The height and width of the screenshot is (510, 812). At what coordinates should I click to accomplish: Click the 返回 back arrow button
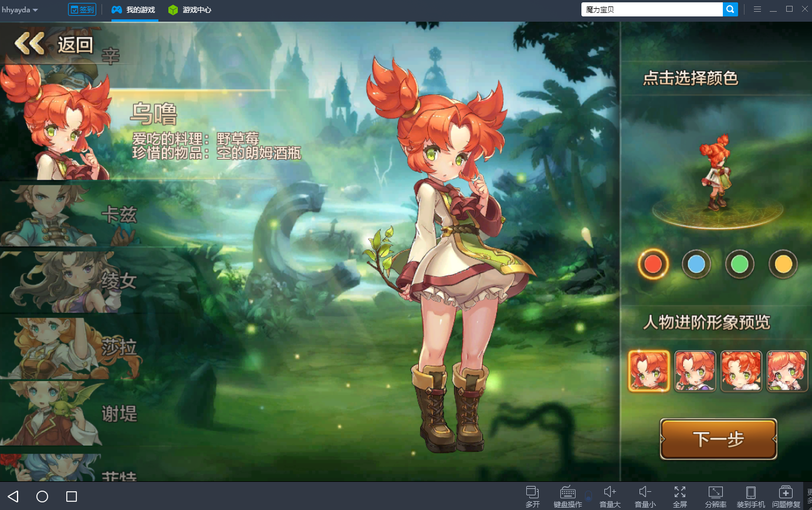coord(54,44)
